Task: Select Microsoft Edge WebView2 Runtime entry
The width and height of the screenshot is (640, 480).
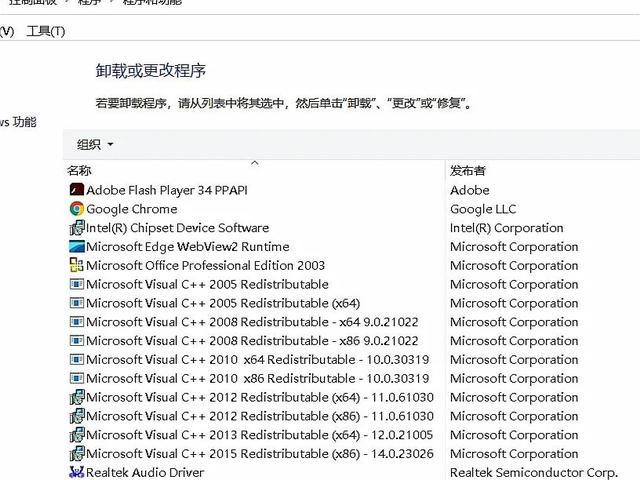Action: tap(188, 247)
